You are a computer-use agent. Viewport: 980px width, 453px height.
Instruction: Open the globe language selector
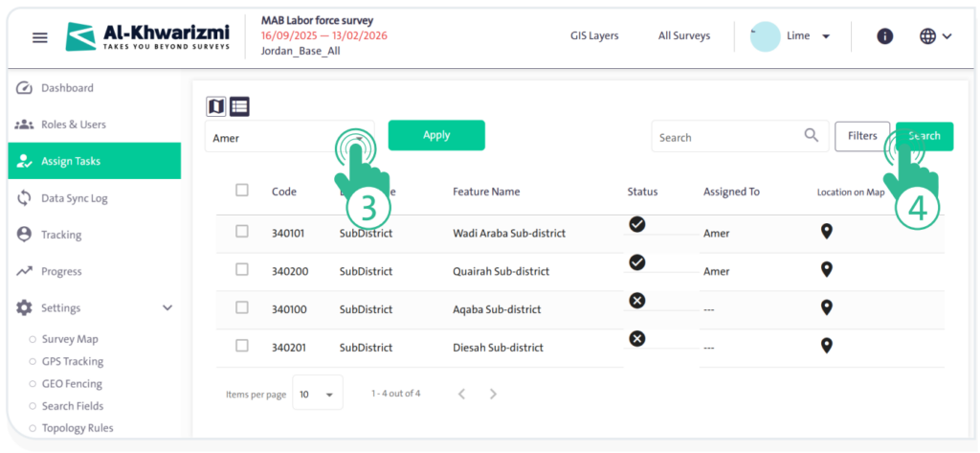tap(935, 36)
